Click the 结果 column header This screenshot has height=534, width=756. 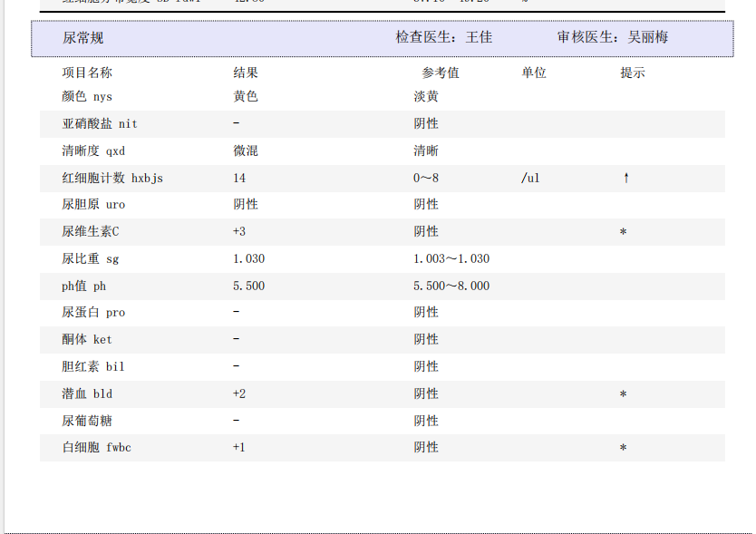click(246, 73)
